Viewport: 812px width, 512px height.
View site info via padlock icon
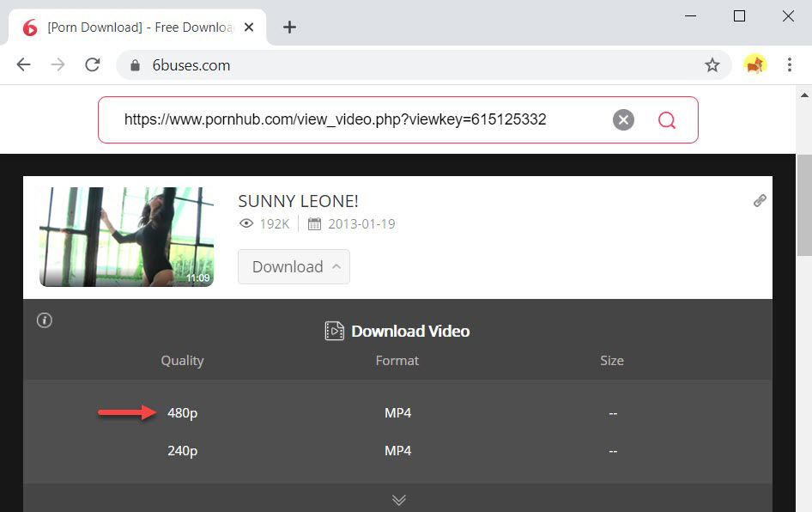tap(135, 65)
